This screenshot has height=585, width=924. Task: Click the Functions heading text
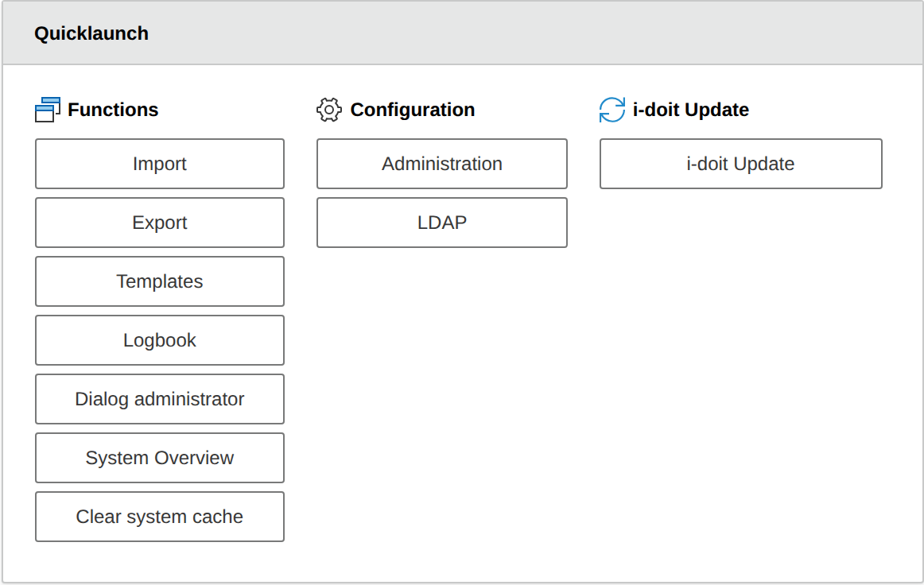(x=113, y=110)
